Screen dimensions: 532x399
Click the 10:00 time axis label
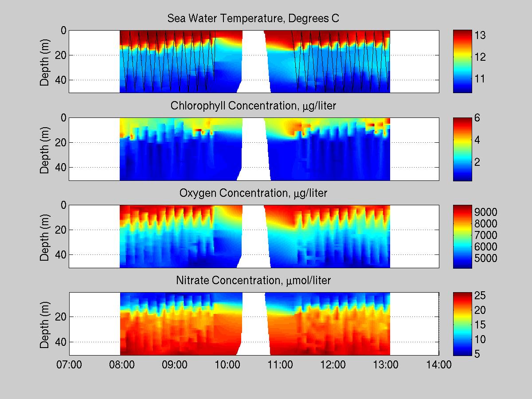coord(227,365)
